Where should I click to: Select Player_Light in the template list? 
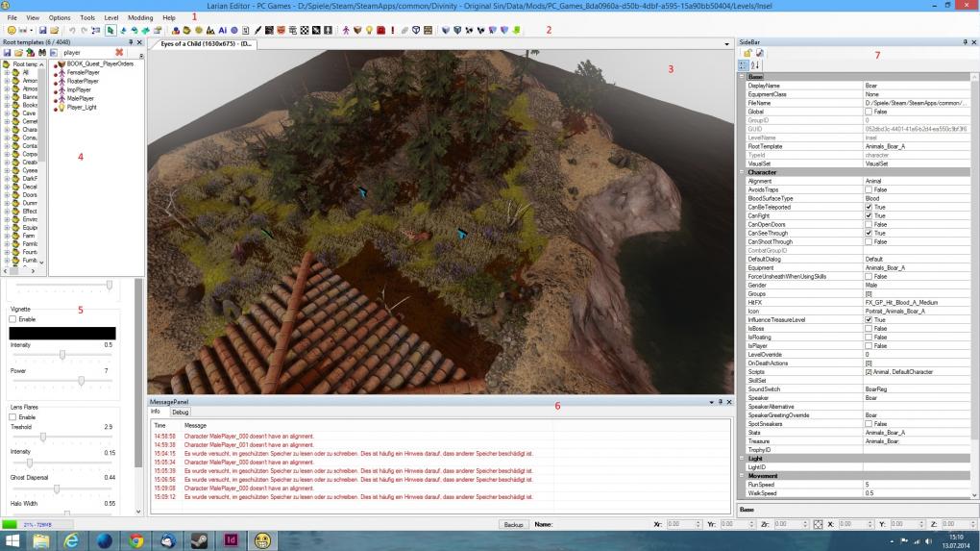pos(82,108)
